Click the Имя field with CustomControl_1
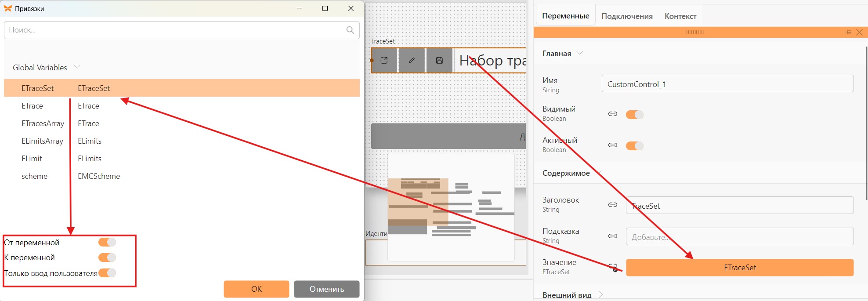Viewport: 868px width, 301px height. click(727, 84)
